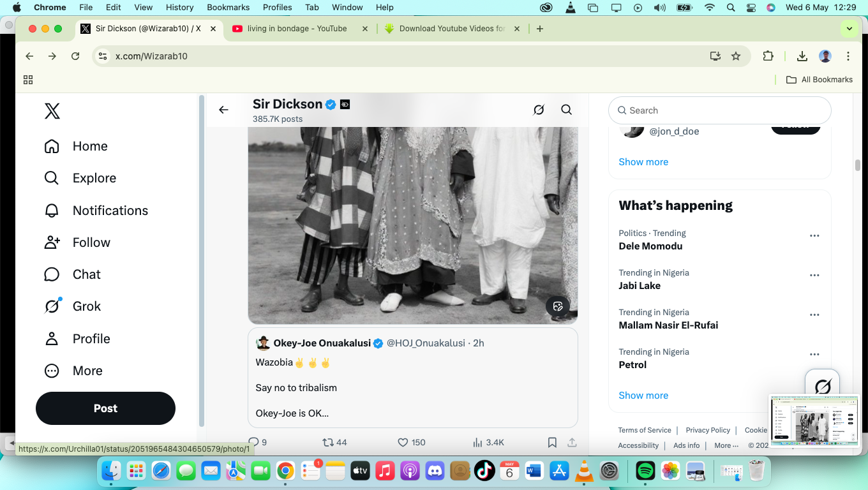The width and height of the screenshot is (868, 490).
Task: Open the Terms of Service link
Action: pos(645,430)
